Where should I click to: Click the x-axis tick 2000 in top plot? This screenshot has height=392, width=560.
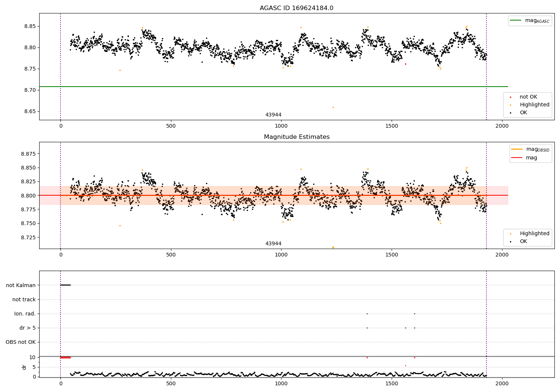pyautogui.click(x=502, y=126)
